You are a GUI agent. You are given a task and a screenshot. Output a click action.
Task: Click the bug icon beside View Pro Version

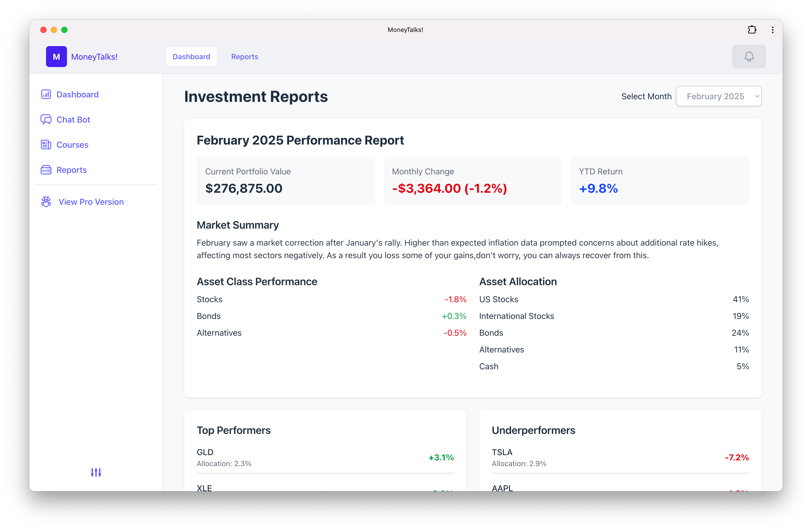click(46, 202)
